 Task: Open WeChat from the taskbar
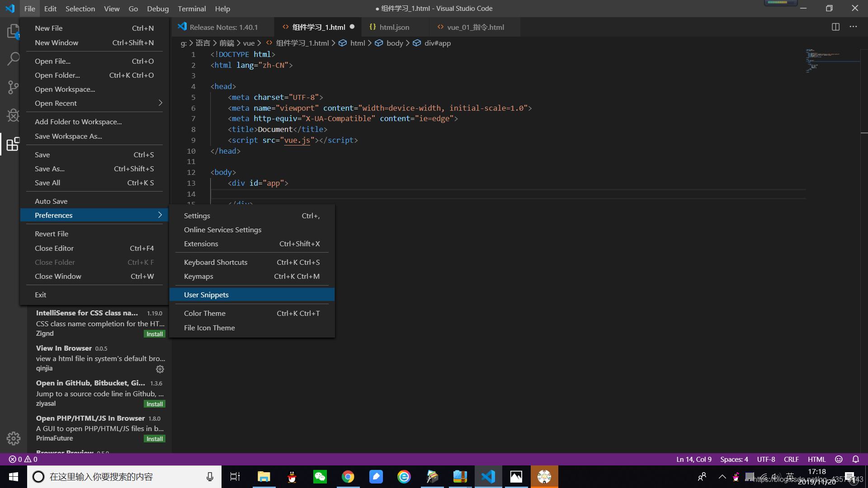point(320,477)
